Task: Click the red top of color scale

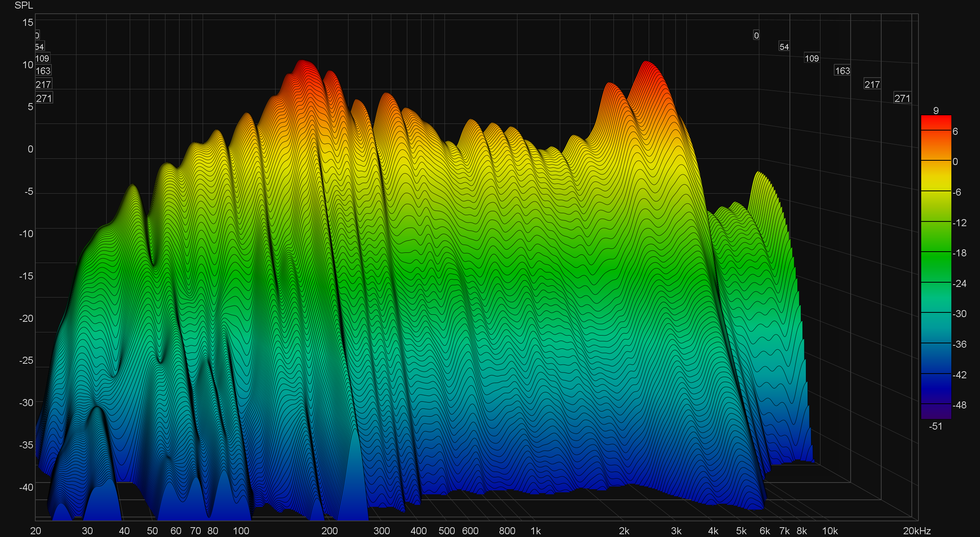Action: (x=936, y=120)
